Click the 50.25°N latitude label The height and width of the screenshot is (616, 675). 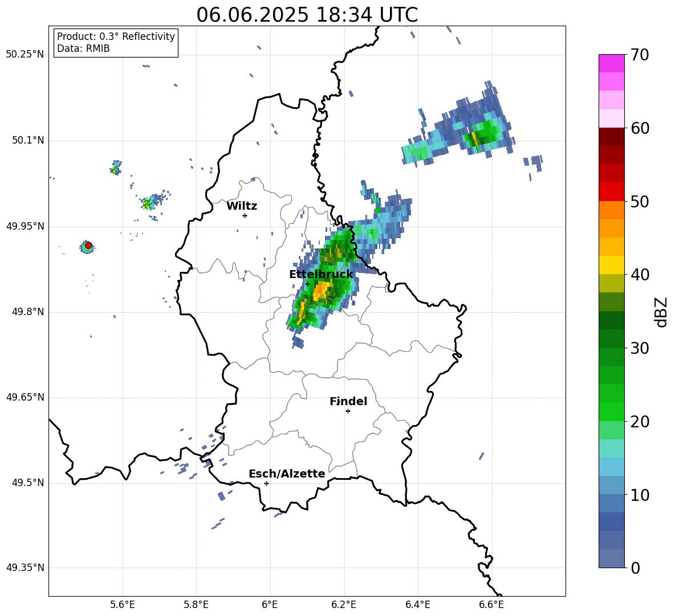(25, 55)
